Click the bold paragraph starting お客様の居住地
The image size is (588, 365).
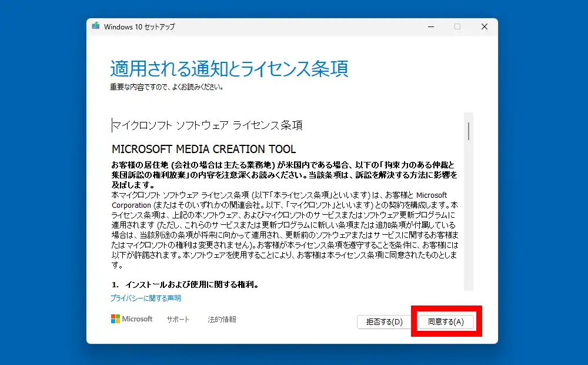[x=285, y=175]
